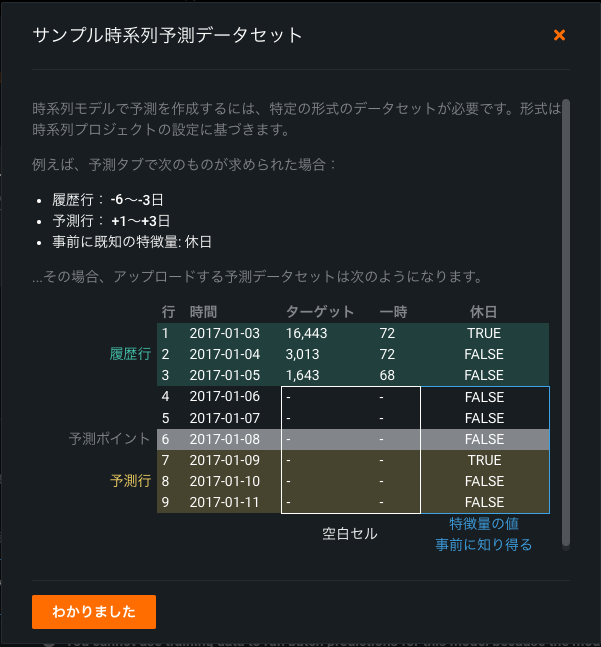Select the 休日 column header
The image size is (601, 647).
coord(484,312)
